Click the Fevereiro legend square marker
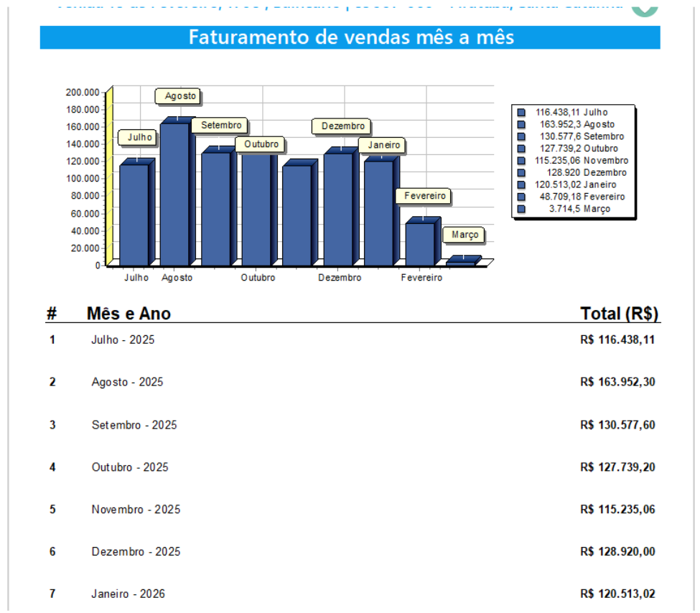The height and width of the screenshot is (613, 700). 521,197
